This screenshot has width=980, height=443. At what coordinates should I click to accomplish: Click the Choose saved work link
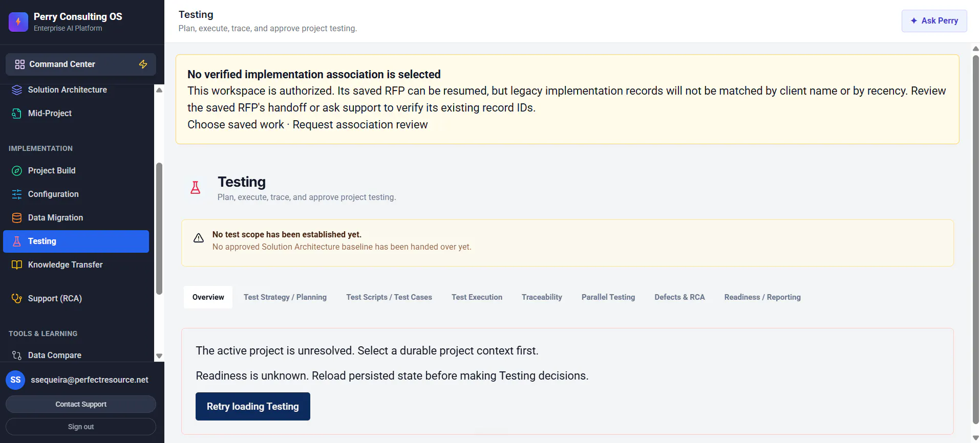[236, 124]
